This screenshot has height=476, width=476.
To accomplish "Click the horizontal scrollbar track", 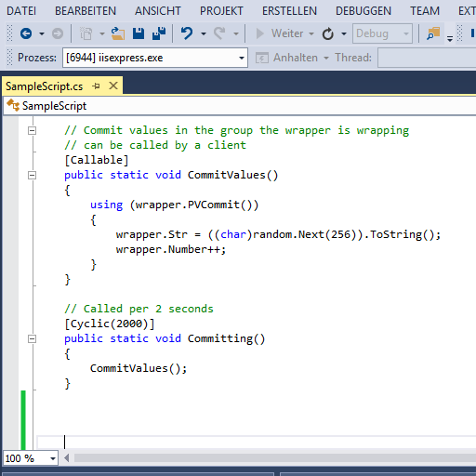I will pyautogui.click(x=274, y=458).
